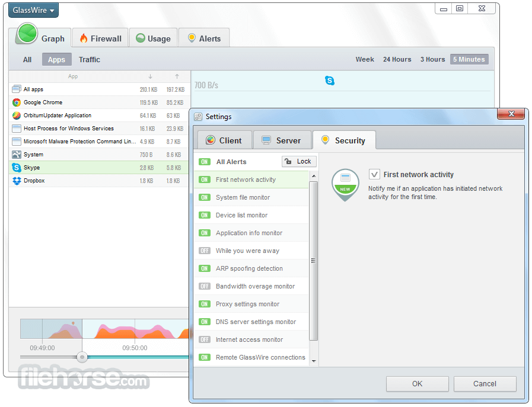The height and width of the screenshot is (407, 532).
Task: Toggle Remote GlassWire connections switch
Action: click(205, 357)
